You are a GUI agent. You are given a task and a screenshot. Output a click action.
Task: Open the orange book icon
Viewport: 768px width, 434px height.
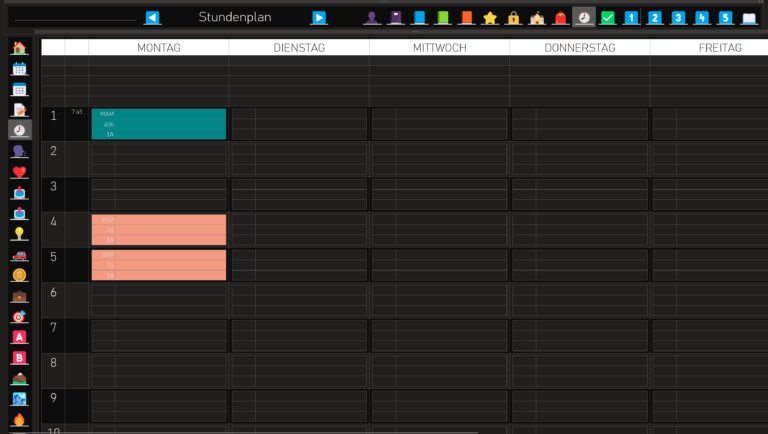pos(466,18)
